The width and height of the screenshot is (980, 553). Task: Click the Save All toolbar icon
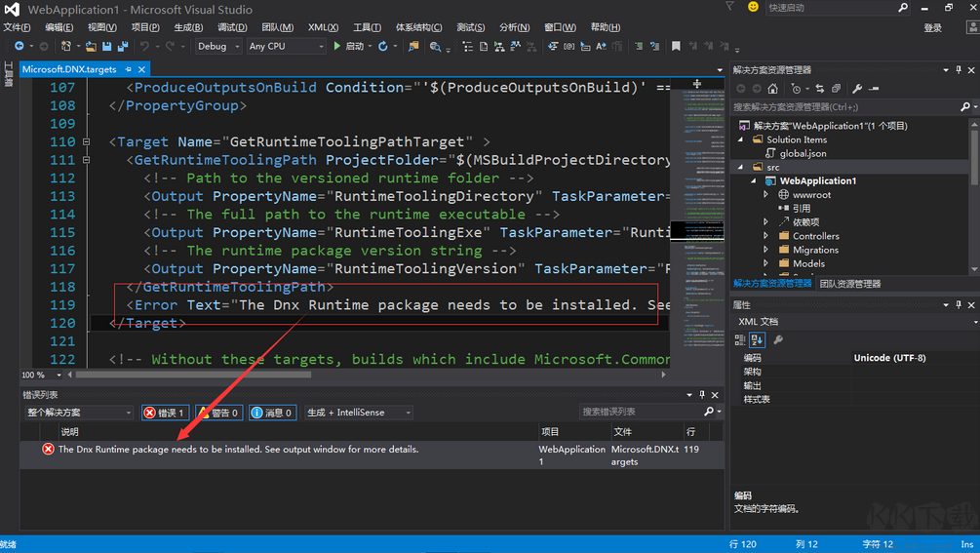tap(123, 46)
